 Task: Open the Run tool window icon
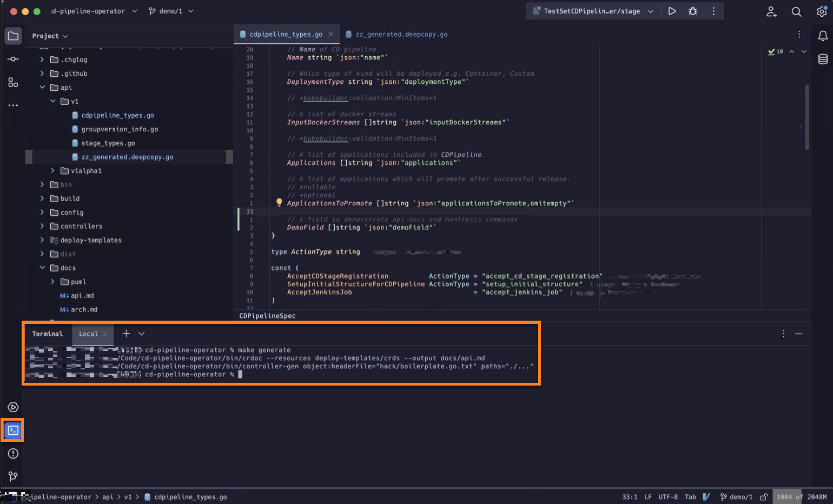[12, 407]
